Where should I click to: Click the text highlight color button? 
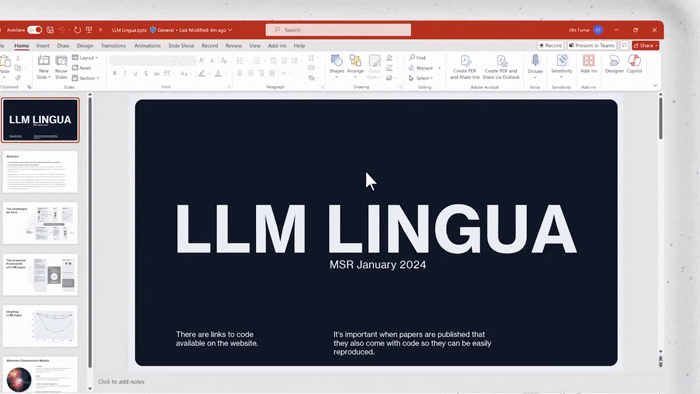[x=202, y=73]
